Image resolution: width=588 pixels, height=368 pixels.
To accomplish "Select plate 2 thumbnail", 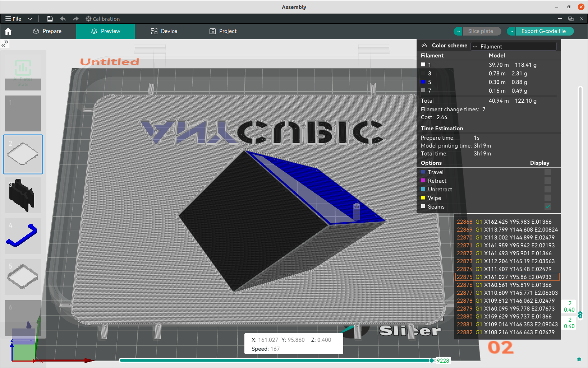I will point(23,154).
